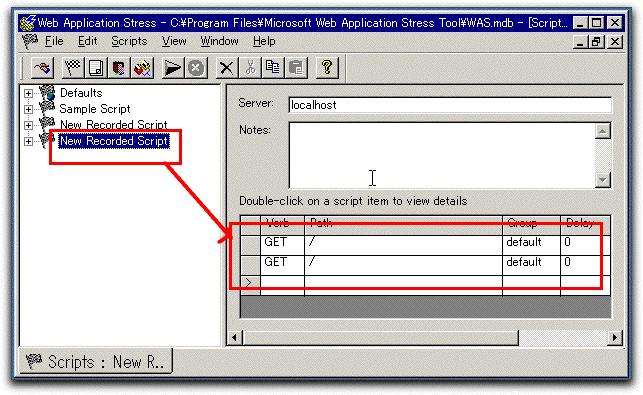The width and height of the screenshot is (643, 395).
Task: Open help with the yellow question mark
Action: point(327,68)
